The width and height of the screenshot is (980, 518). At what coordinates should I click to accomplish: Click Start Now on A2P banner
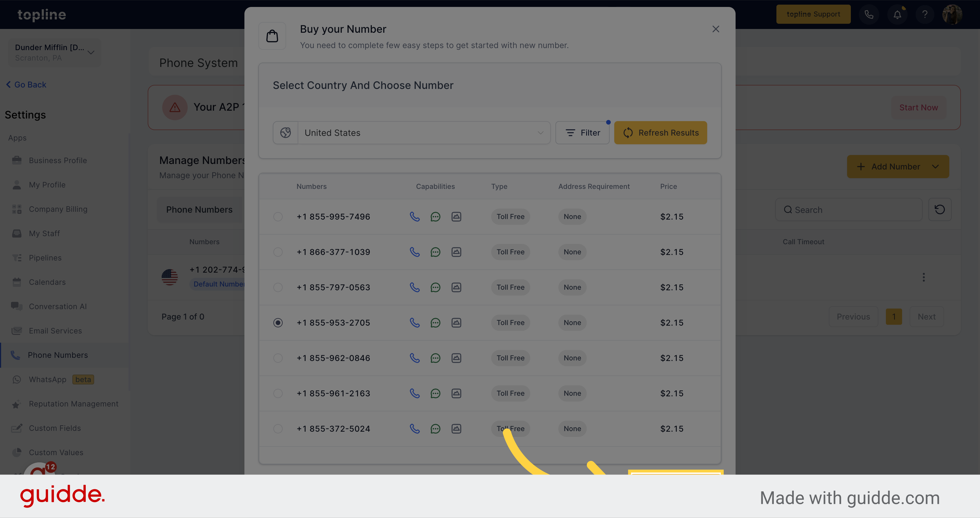pyautogui.click(x=918, y=107)
